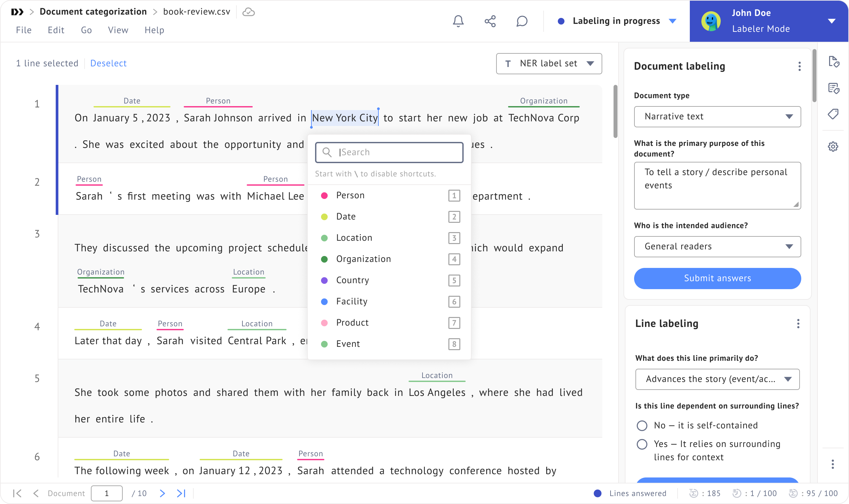849x504 pixels.
Task: Open the Labeling in progress status dropdown
Action: pos(617,21)
